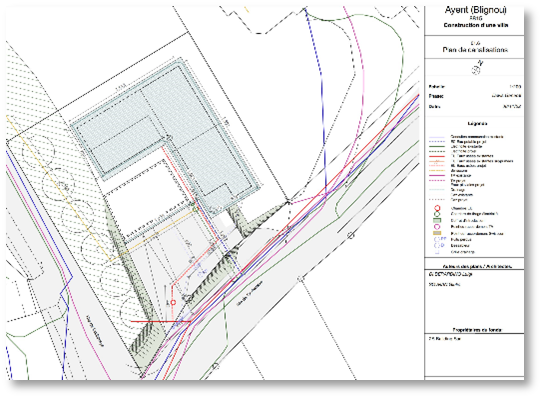This screenshot has width=543, height=399.
Task: Select the "Plan de canalisations" title
Action: click(475, 50)
